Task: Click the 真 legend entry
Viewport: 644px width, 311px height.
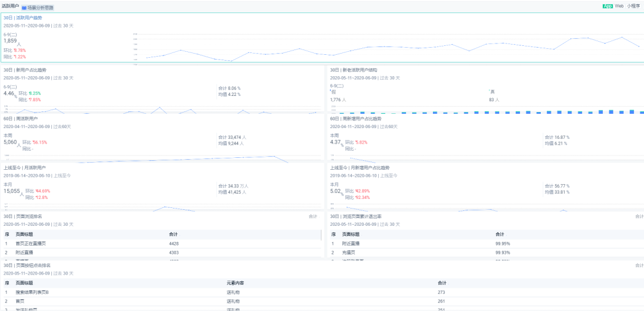Action: [x=492, y=92]
